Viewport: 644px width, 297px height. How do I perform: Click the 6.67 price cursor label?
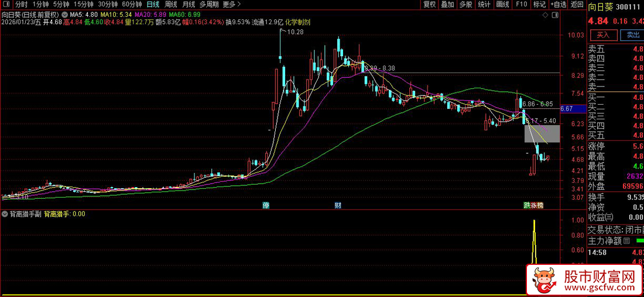pyautogui.click(x=573, y=109)
